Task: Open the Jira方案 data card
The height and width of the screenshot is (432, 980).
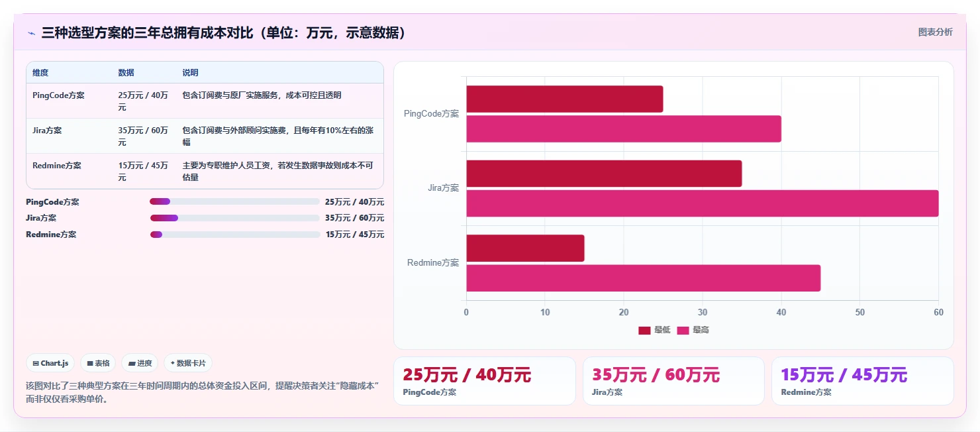Action: pos(673,381)
